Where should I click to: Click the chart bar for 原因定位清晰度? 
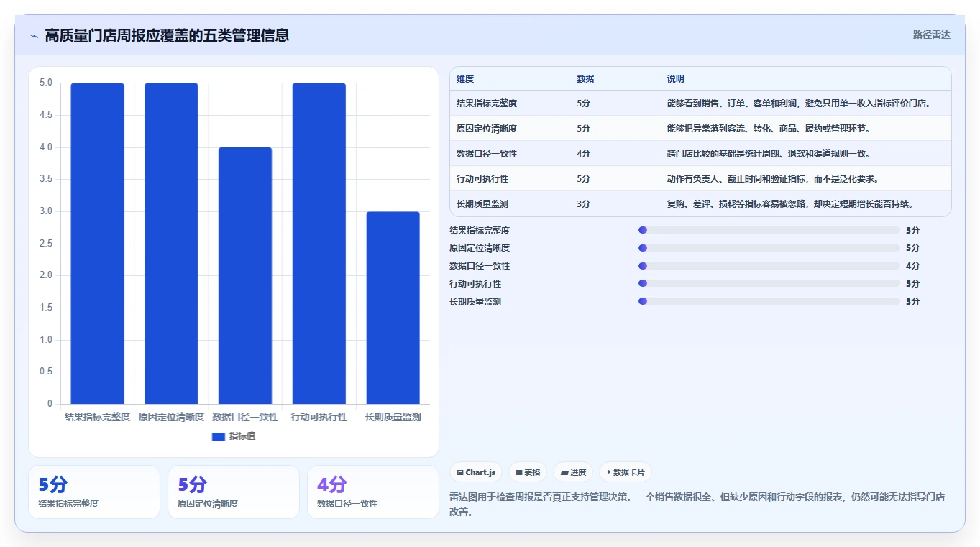click(x=171, y=244)
